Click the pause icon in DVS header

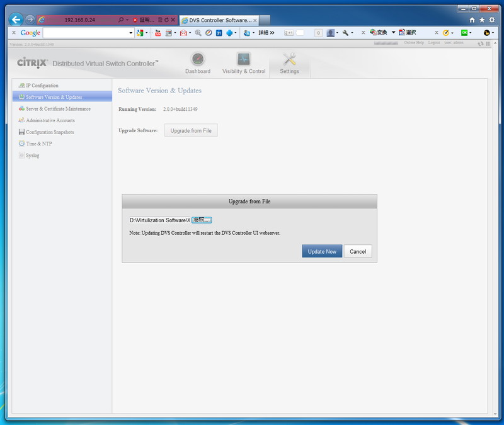click(488, 43)
